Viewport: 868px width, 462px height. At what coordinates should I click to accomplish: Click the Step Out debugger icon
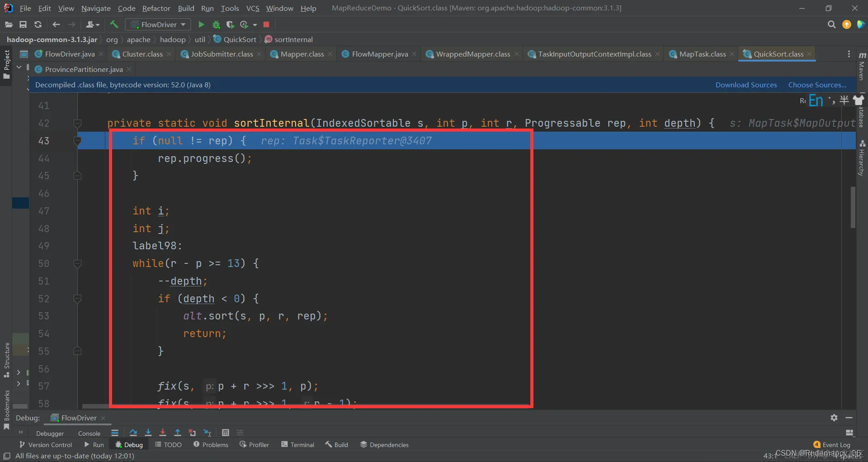click(178, 433)
